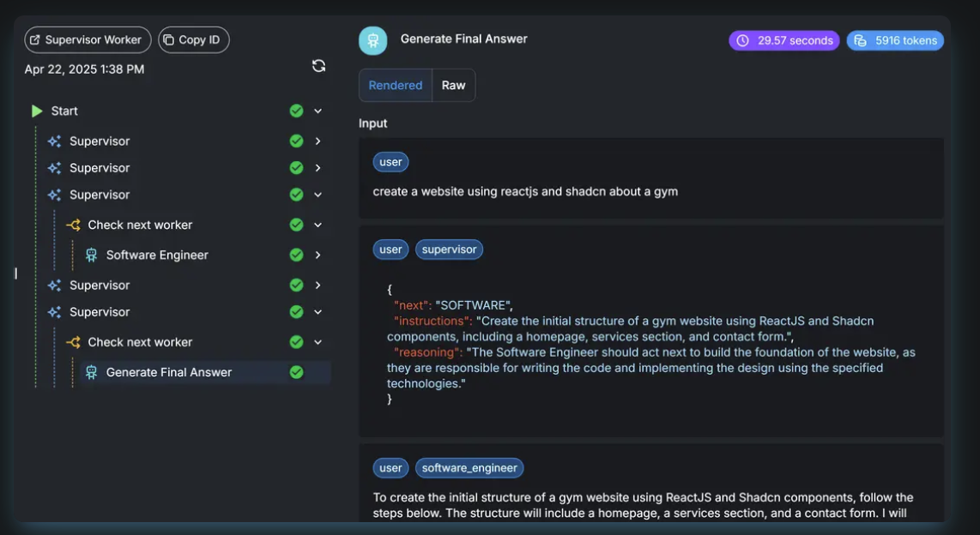
Task: Select the Software Engineer tree item
Action: (x=157, y=255)
